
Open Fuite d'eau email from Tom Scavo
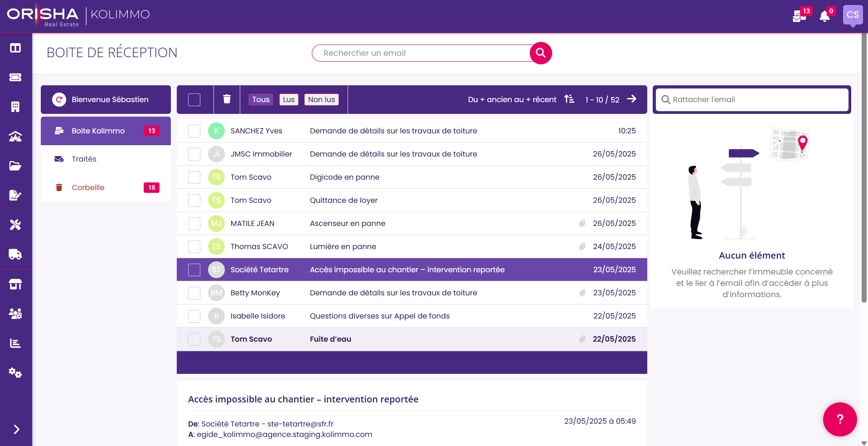pos(412,339)
